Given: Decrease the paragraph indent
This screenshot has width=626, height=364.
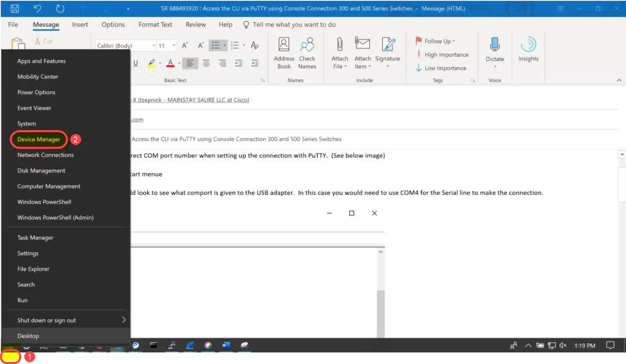Looking at the screenshot, I should 239,63.
